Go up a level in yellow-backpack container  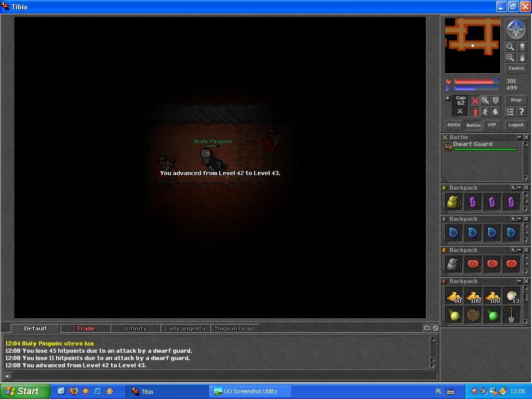click(513, 188)
